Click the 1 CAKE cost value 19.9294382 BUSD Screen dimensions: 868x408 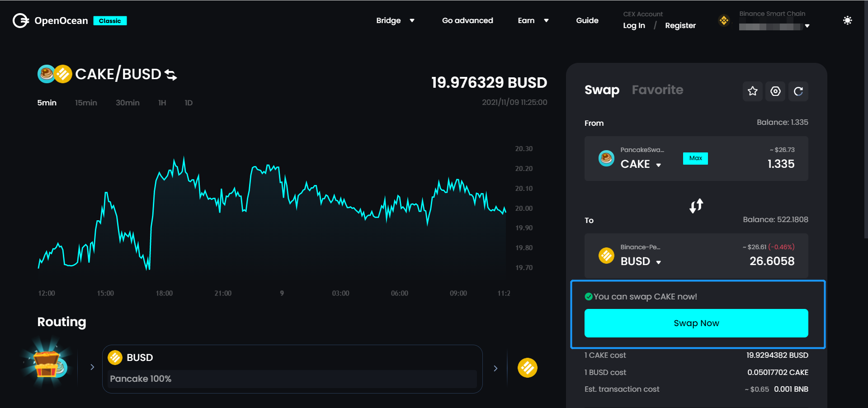coord(777,356)
